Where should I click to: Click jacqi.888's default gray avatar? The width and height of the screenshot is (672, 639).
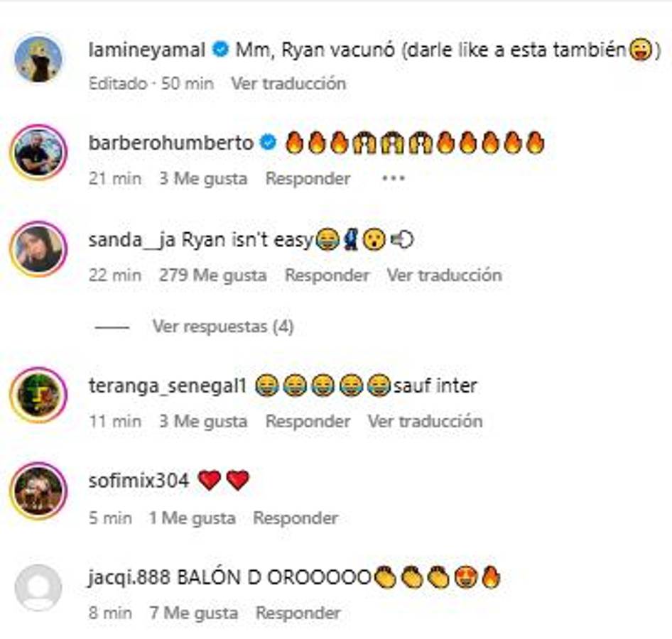click(x=38, y=588)
